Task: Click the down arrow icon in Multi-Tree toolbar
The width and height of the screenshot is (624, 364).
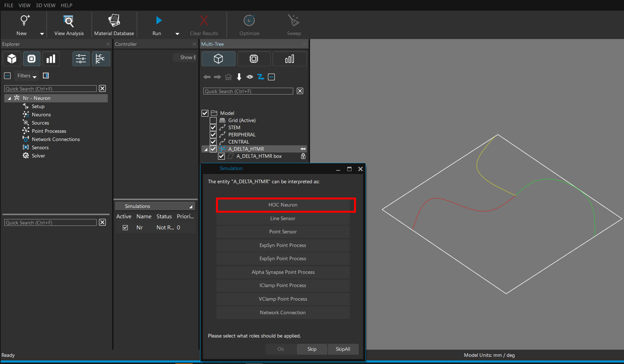Action: (239, 77)
